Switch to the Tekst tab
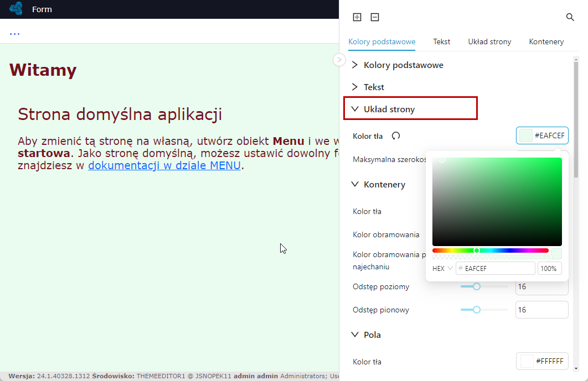Viewport: 588px width, 381px height. (441, 41)
